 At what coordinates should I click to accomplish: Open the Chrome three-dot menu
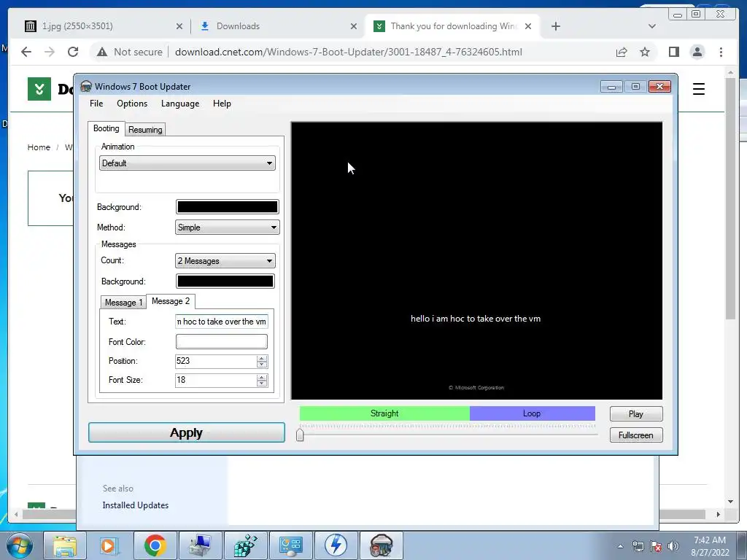pyautogui.click(x=721, y=52)
